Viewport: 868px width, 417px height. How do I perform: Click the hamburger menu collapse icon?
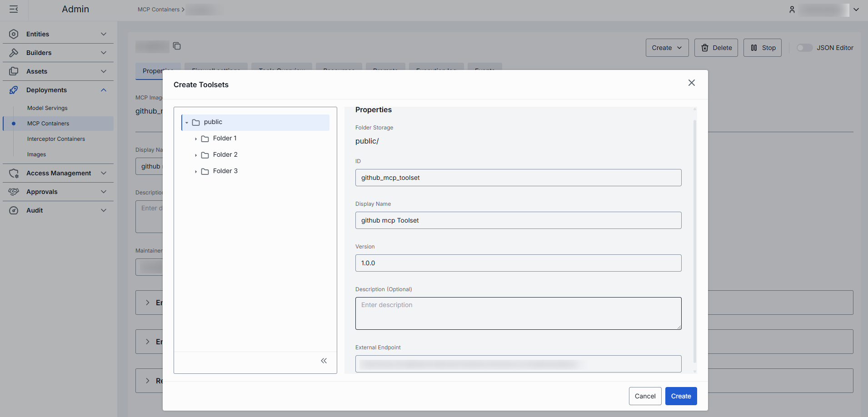click(14, 9)
